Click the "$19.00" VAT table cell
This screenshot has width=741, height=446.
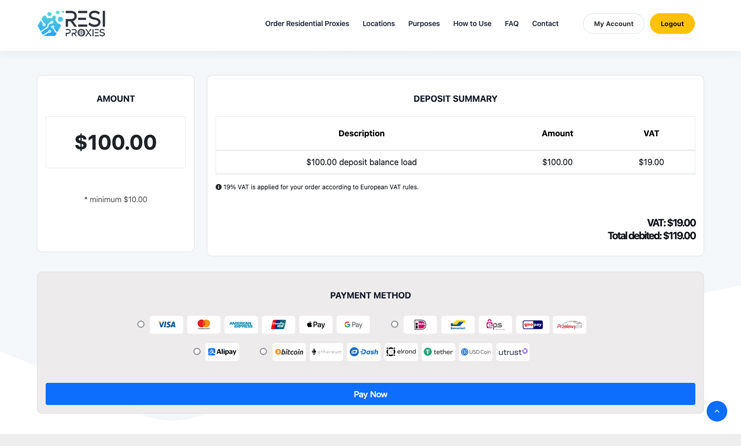click(x=651, y=162)
